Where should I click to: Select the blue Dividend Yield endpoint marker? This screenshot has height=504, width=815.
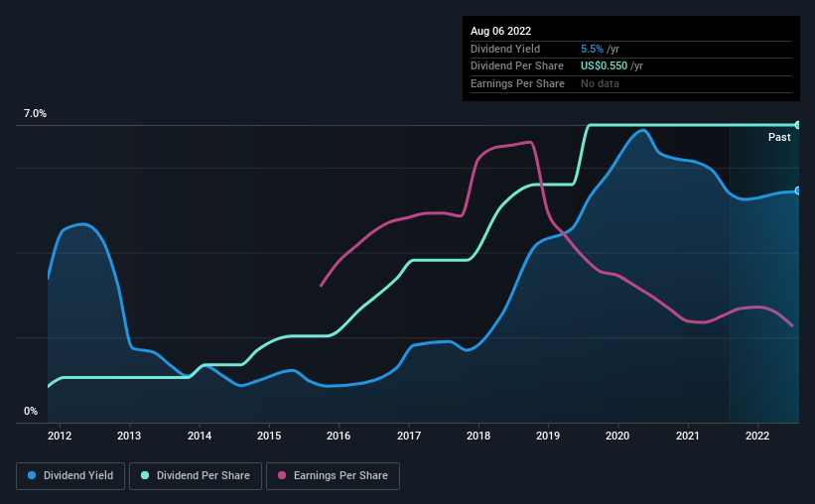(x=797, y=190)
